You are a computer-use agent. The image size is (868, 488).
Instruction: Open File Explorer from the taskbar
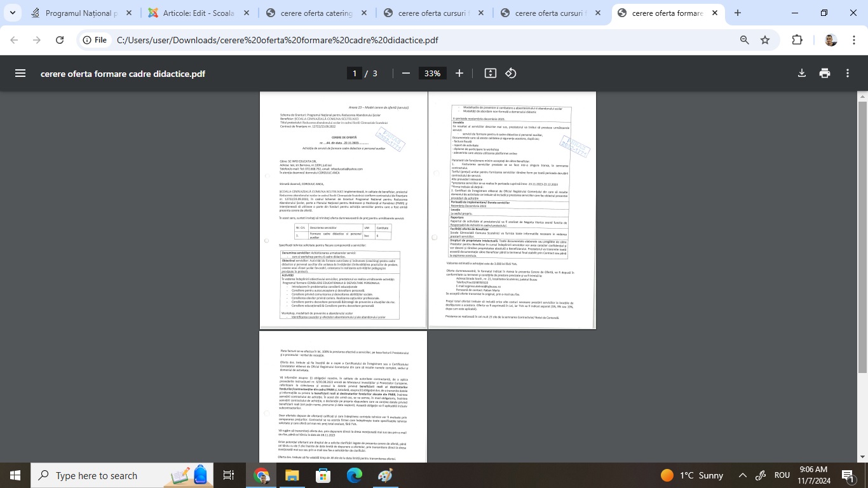tap(292, 475)
